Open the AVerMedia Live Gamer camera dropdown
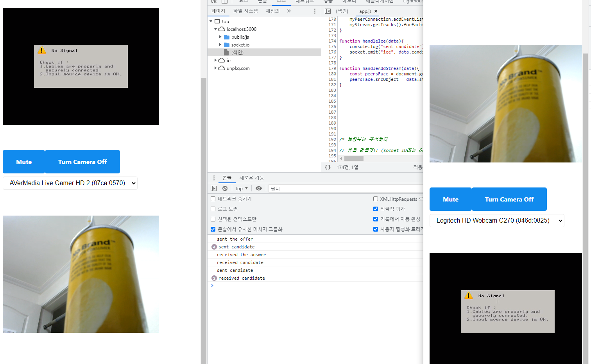591x364 pixels. (x=70, y=183)
